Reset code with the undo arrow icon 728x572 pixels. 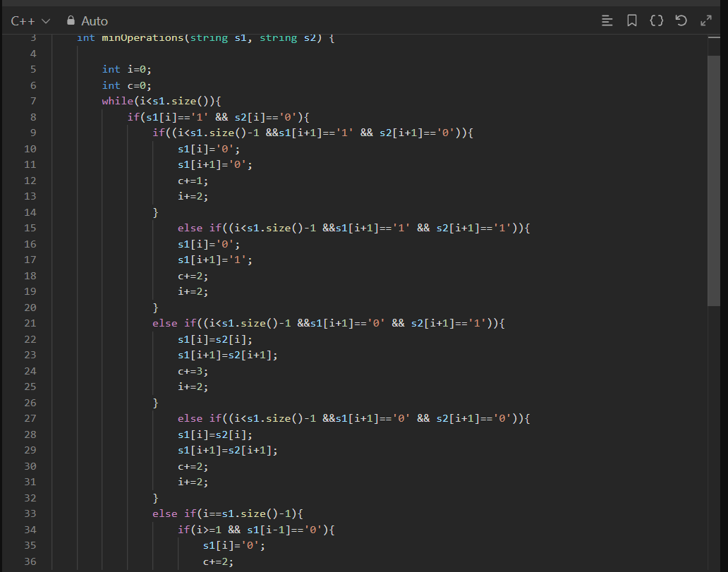coord(681,20)
